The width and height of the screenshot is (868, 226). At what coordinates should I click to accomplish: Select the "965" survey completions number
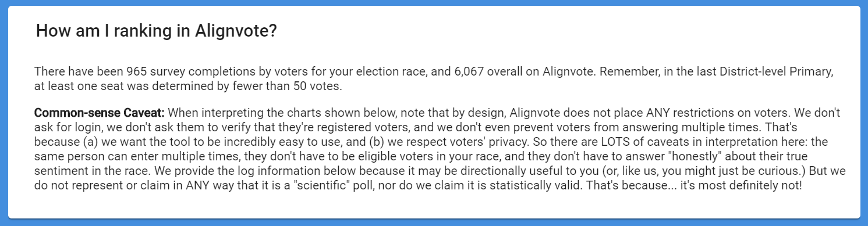(135, 72)
